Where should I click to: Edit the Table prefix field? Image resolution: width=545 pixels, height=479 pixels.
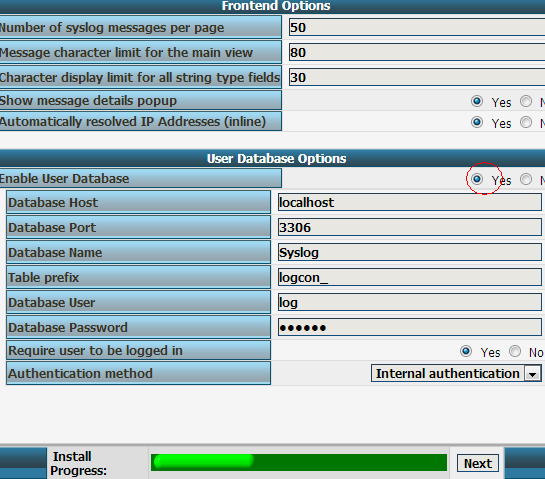[409, 277]
